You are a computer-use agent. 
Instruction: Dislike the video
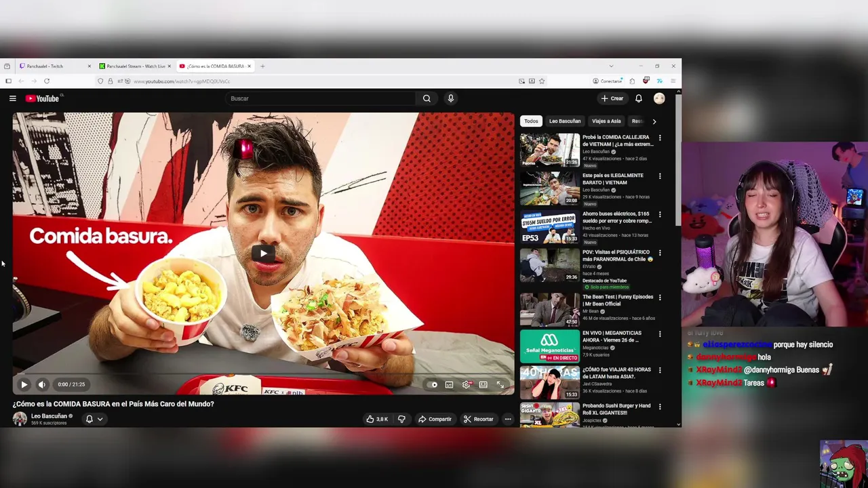(401, 419)
